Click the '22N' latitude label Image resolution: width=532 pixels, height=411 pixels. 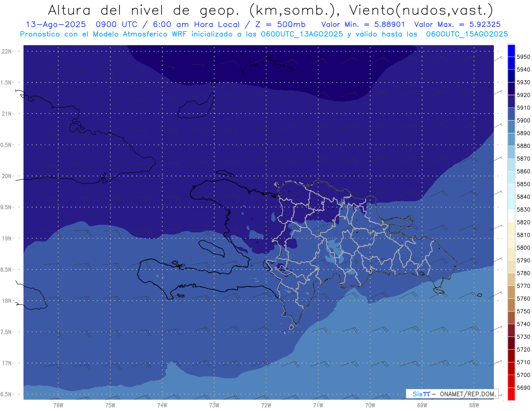pos(7,51)
